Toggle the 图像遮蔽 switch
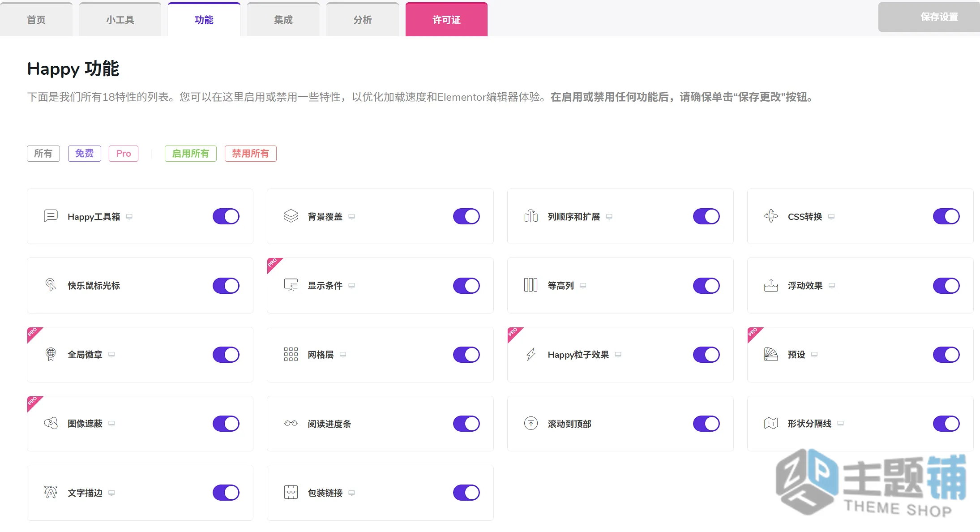Viewport: 980px width, 532px height. pyautogui.click(x=226, y=423)
